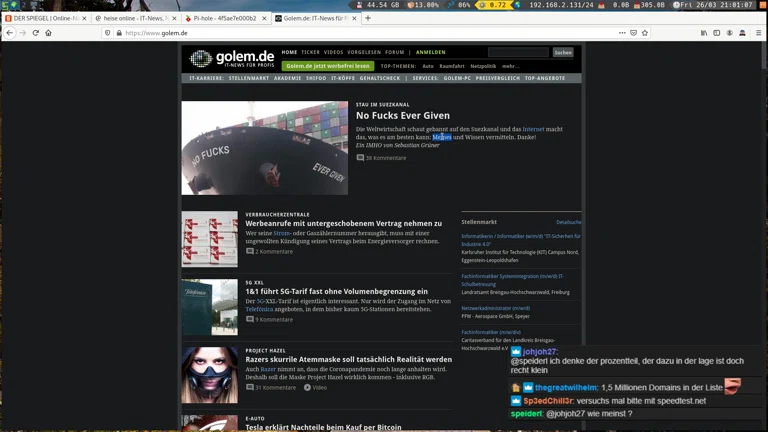
Task: Click the golem.de site logo
Action: (x=231, y=58)
